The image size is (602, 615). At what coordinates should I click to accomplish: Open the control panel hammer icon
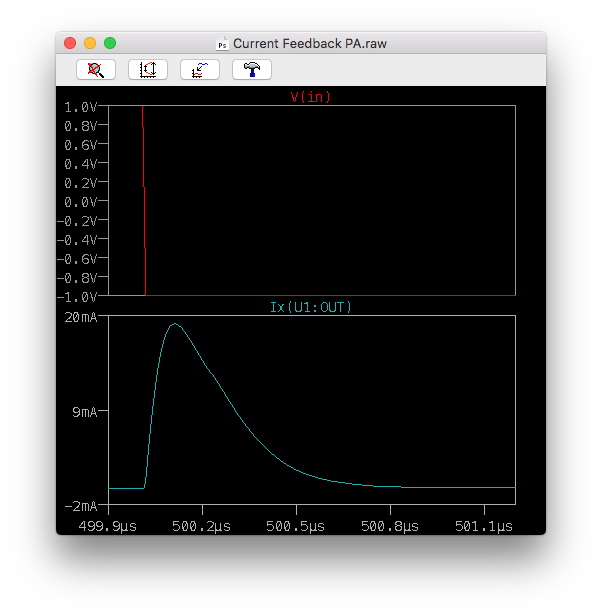252,70
